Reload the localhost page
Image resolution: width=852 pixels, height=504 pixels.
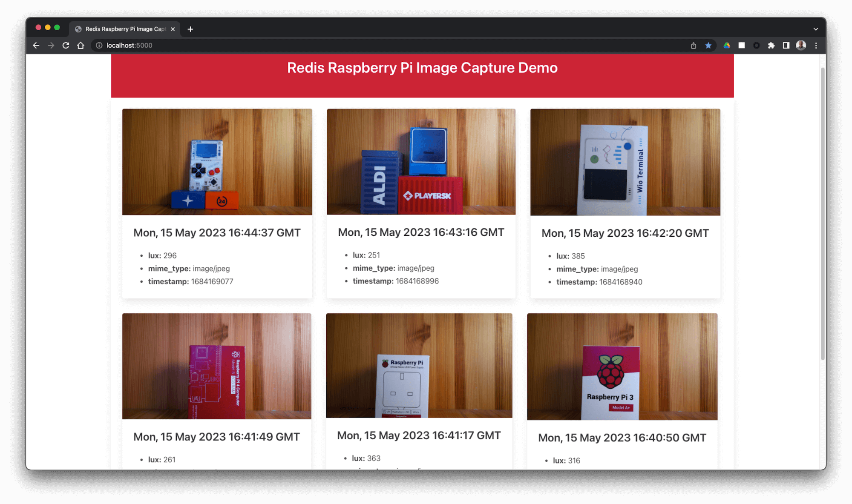(x=66, y=46)
